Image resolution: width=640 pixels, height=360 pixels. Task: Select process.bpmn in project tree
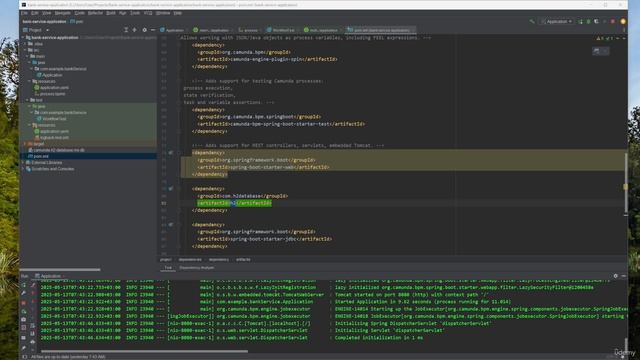(x=50, y=94)
